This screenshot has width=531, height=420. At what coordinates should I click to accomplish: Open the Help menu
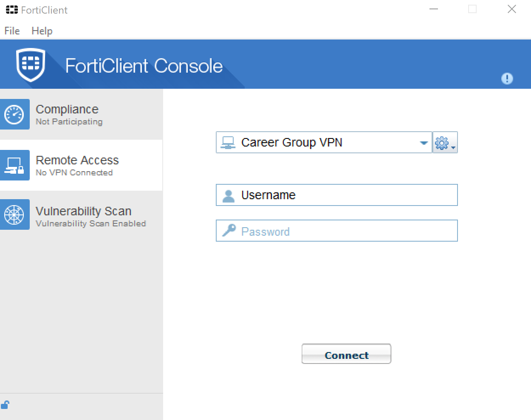tap(41, 31)
